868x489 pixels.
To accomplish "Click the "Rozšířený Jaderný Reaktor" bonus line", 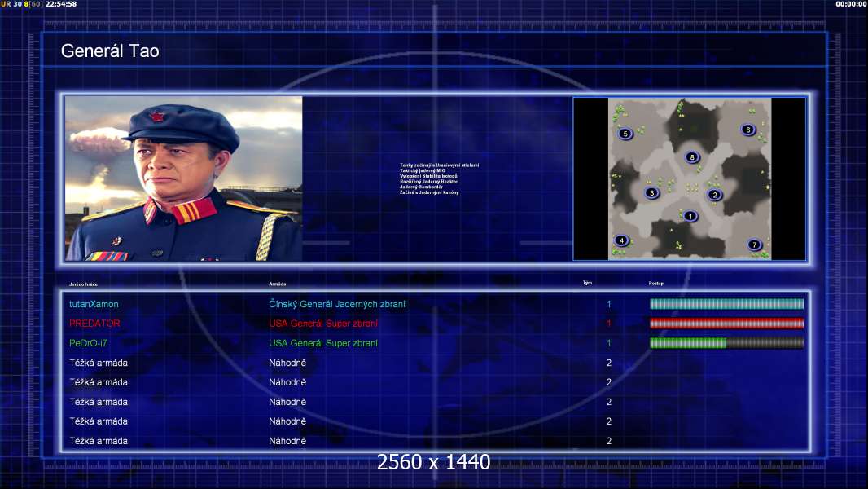I will [x=428, y=182].
